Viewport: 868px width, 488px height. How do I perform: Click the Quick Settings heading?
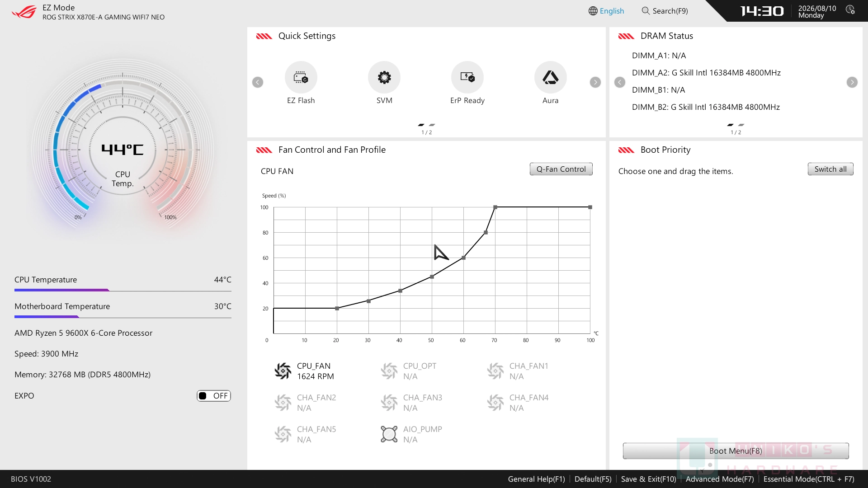point(307,36)
